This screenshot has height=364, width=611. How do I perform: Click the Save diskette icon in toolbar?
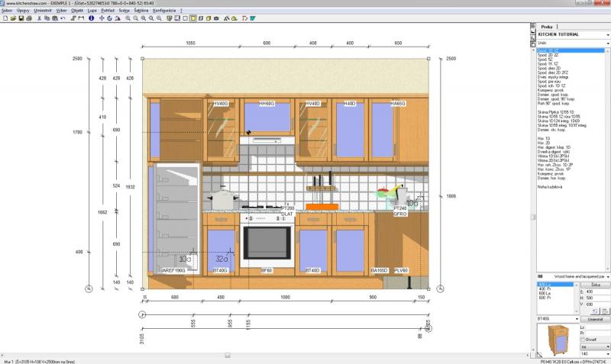click(x=21, y=18)
